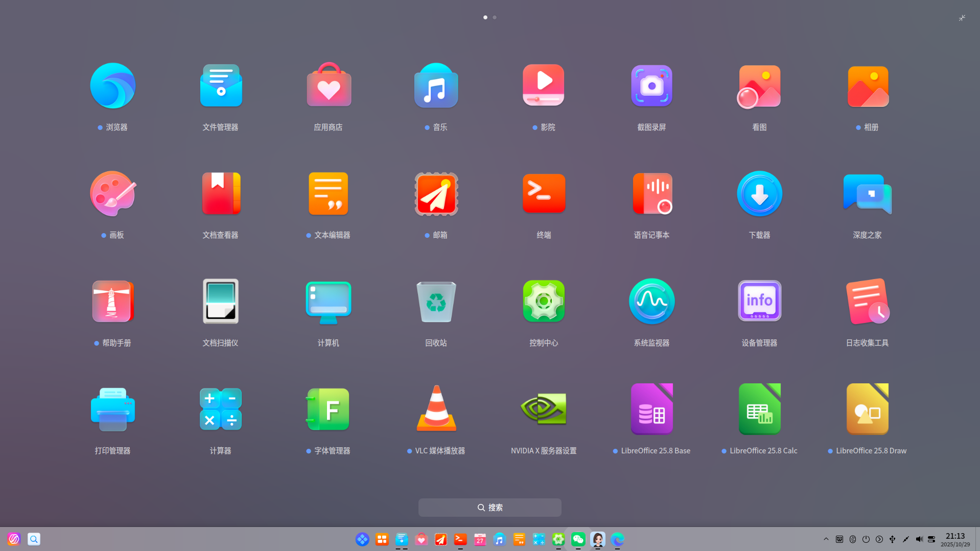Start 截图录屏 screenshot recorder
Image resolution: width=980 pixels, height=551 pixels.
click(651, 86)
